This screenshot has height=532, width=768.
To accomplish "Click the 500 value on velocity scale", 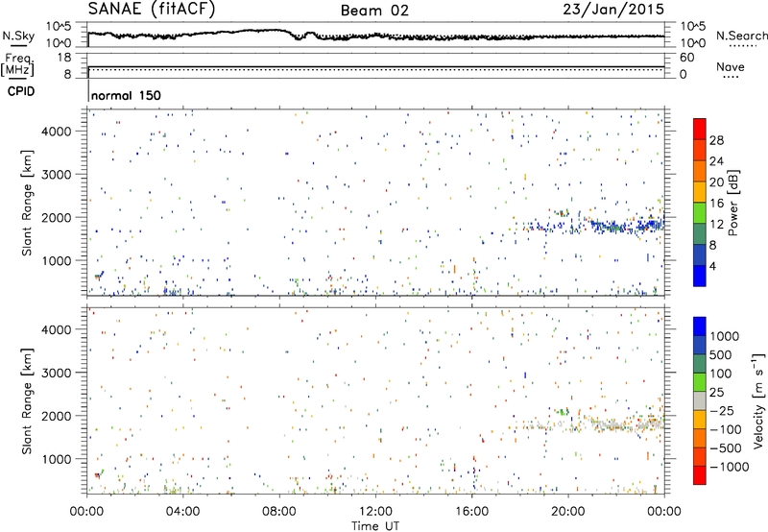I will [720, 354].
